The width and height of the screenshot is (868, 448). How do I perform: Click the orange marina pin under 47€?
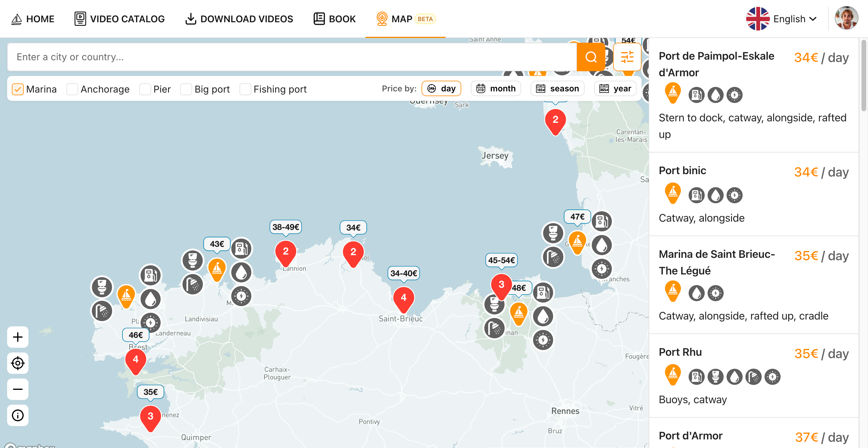[x=577, y=243]
